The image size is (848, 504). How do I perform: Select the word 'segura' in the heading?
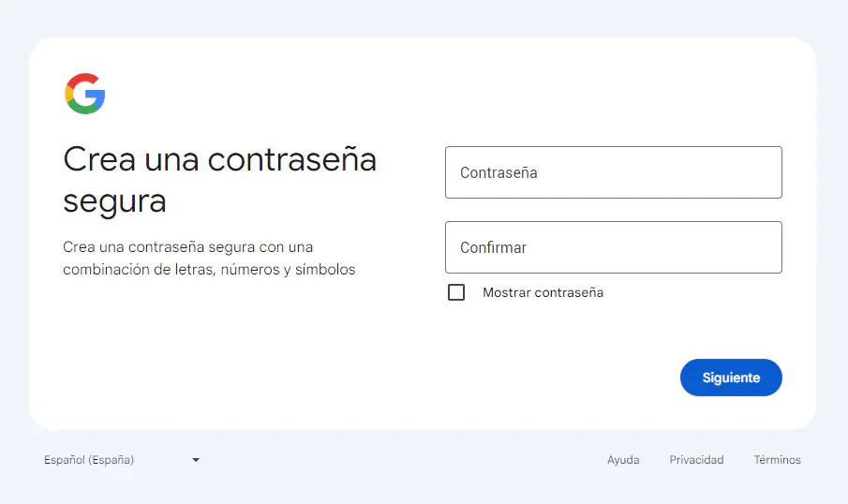114,200
